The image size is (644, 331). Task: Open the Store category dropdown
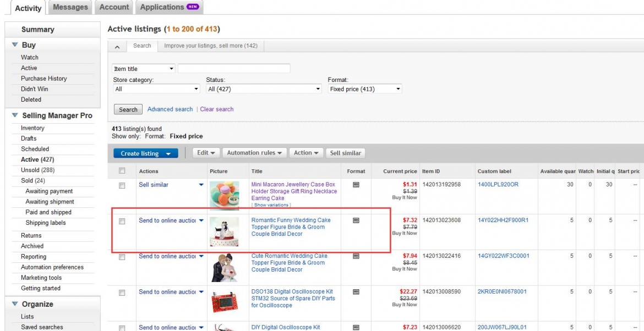[x=156, y=89]
